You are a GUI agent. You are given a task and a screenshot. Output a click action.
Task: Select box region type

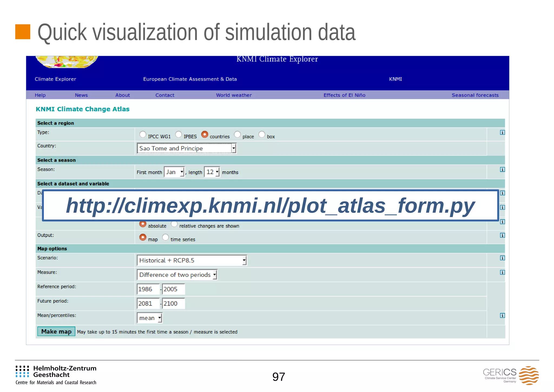[x=262, y=134]
